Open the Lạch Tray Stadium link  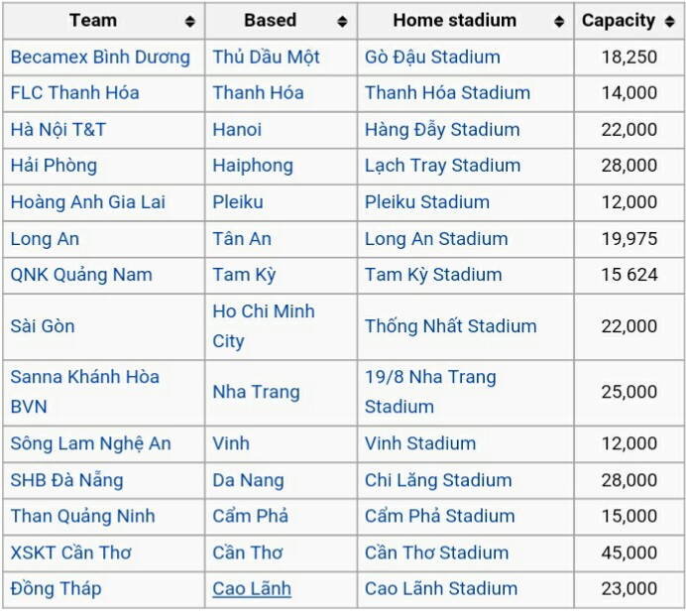443,166
